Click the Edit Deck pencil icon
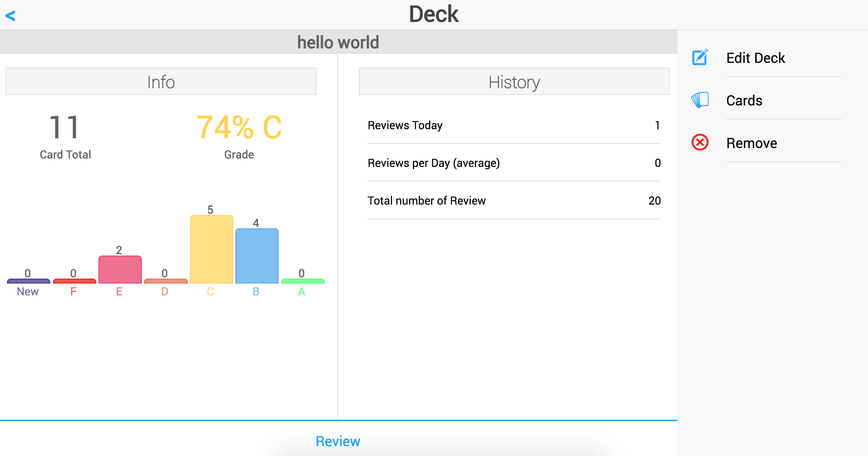 click(x=700, y=57)
